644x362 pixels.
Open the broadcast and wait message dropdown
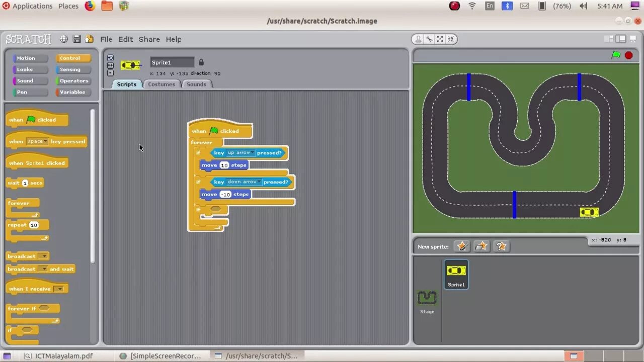pyautogui.click(x=43, y=269)
